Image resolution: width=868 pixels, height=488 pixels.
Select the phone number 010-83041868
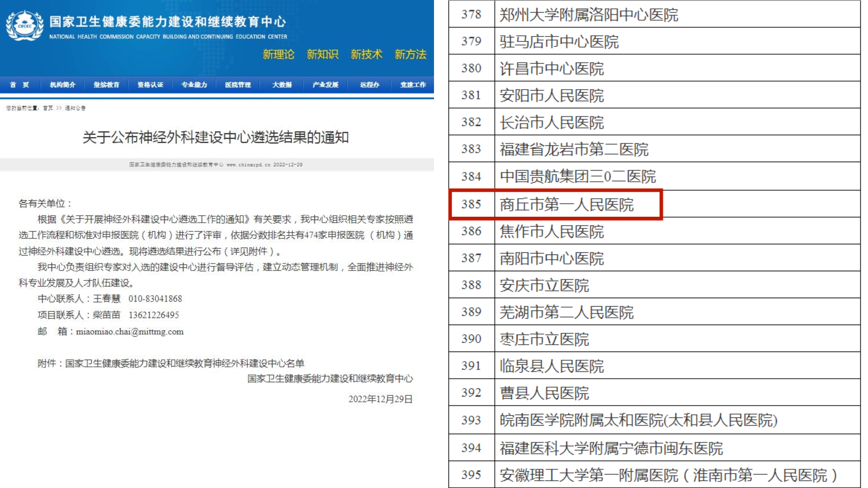(155, 299)
